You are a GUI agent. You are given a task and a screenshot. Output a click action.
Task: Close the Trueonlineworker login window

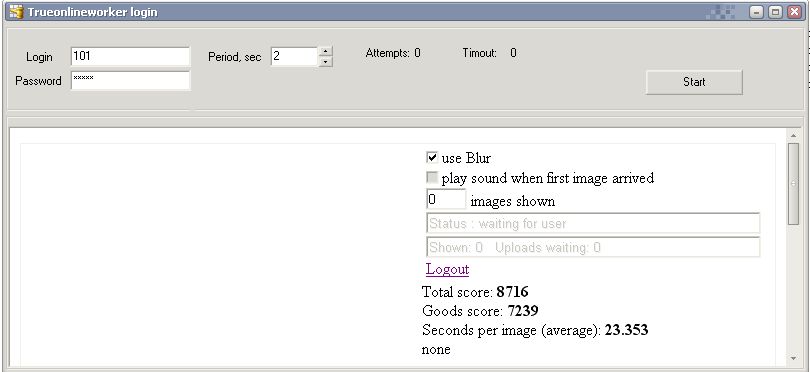coord(794,12)
